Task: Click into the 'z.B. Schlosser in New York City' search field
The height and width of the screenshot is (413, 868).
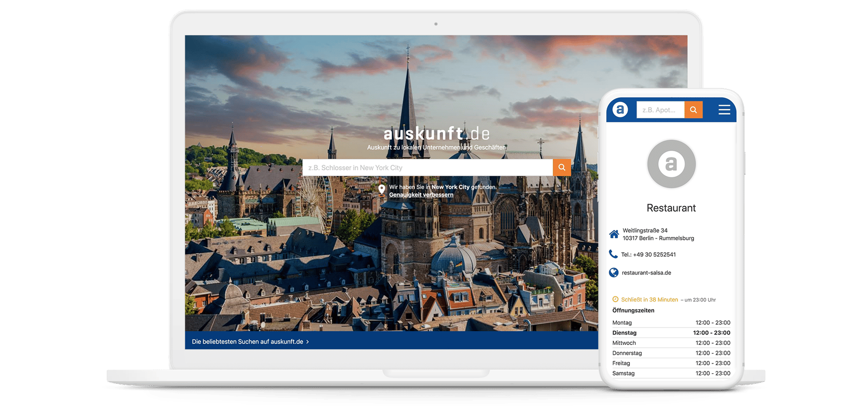Action: click(x=428, y=168)
